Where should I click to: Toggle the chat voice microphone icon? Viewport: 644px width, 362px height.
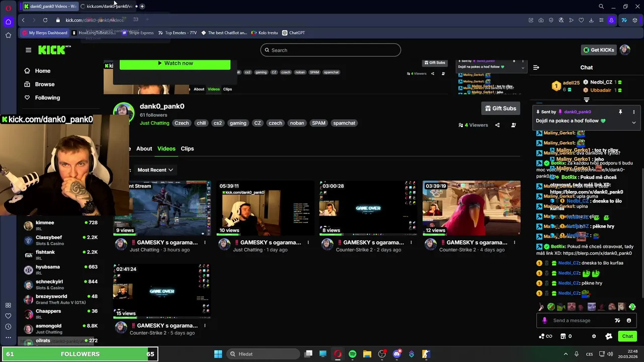pyautogui.click(x=544, y=320)
